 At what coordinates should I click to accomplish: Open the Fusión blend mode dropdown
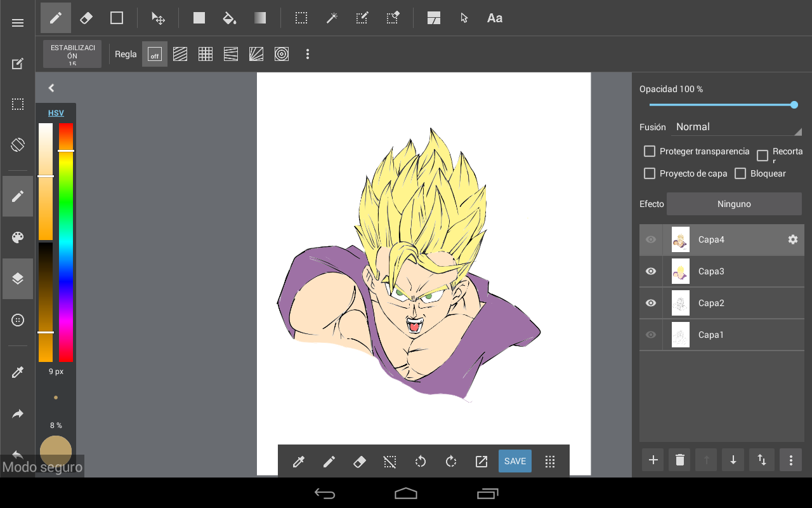coord(736,127)
